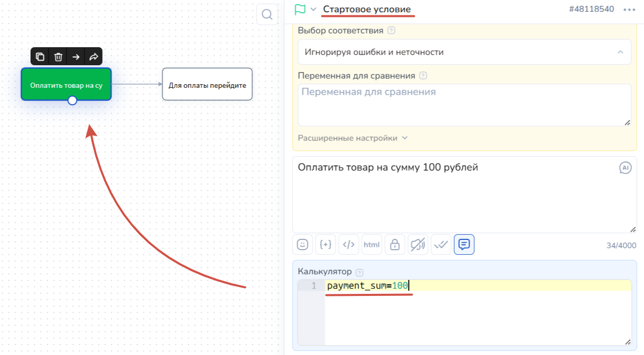Toggle the lock icon button
This screenshot has width=644, height=355.
pyautogui.click(x=395, y=245)
